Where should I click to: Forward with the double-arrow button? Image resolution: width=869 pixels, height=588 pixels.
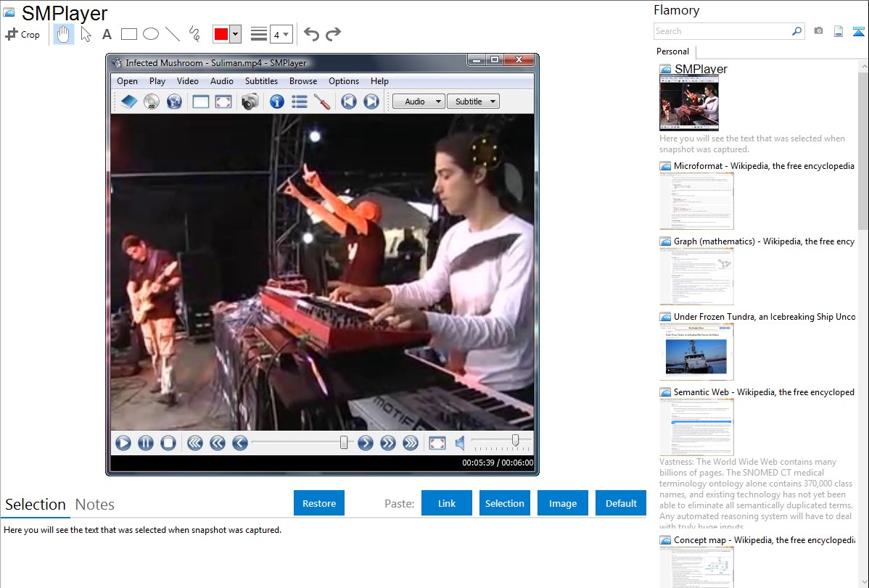[x=388, y=443]
